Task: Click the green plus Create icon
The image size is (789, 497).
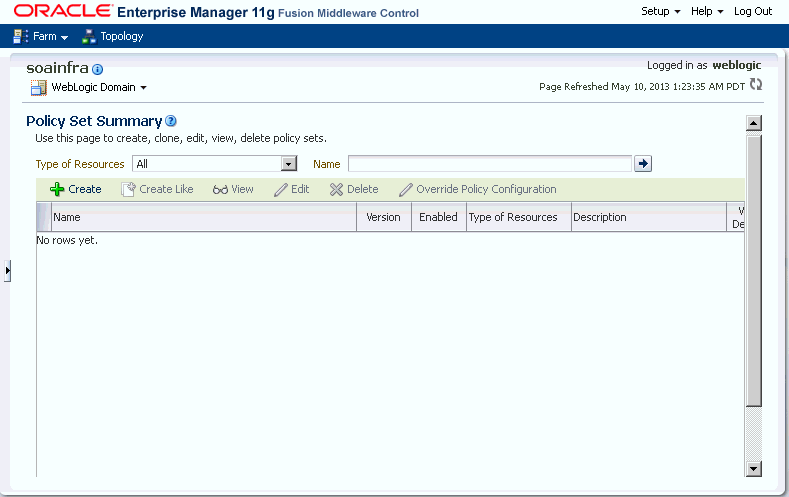Action: 57,189
